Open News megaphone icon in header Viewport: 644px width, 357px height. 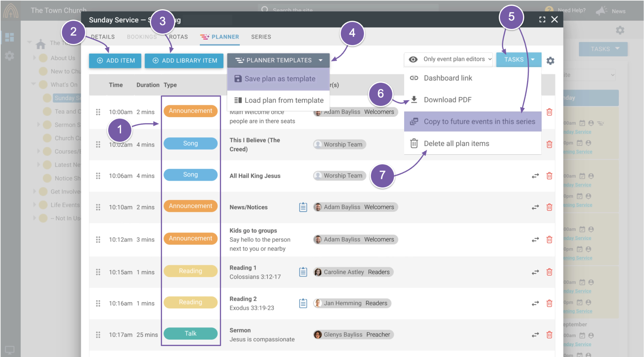tap(601, 11)
